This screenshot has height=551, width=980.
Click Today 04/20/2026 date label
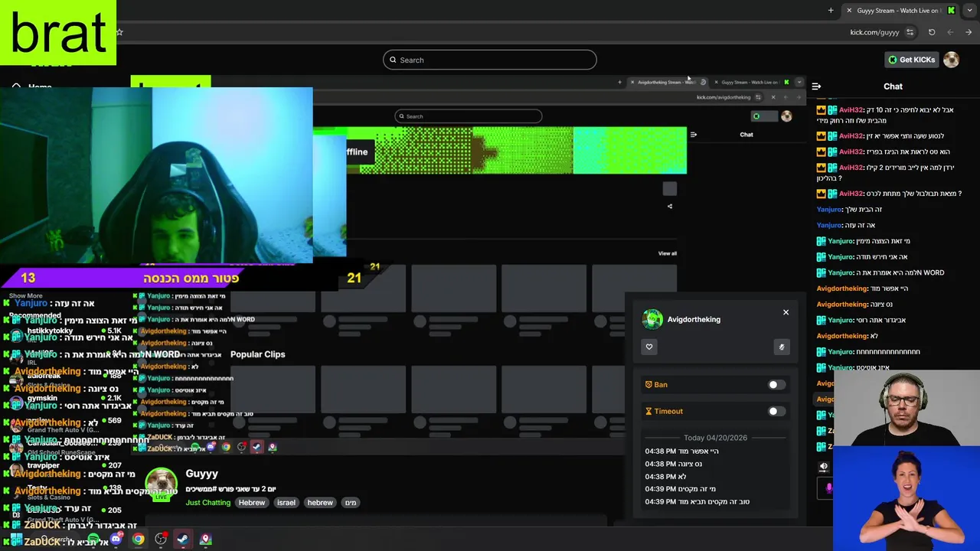[715, 438]
